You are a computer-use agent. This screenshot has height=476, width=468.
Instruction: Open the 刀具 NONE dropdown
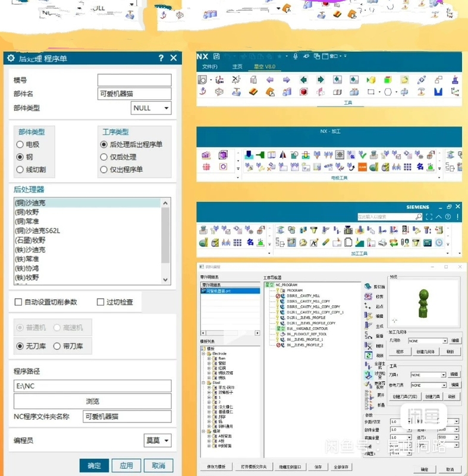428,375
